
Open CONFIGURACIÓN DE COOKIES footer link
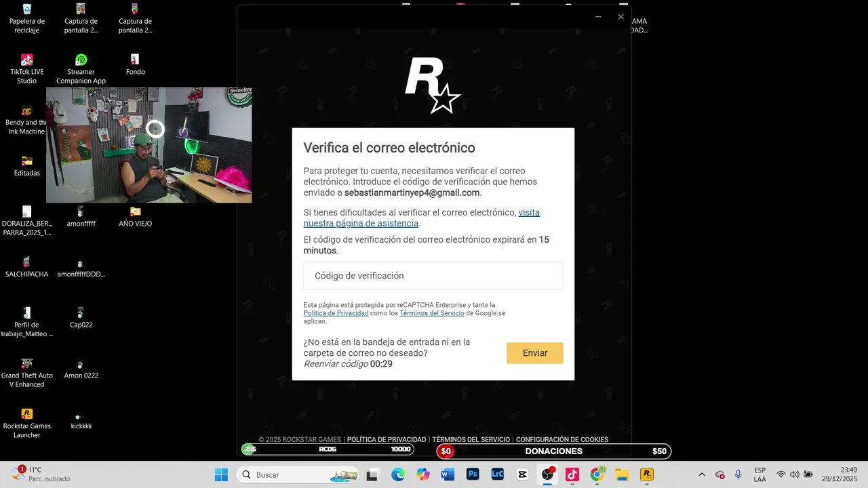562,439
